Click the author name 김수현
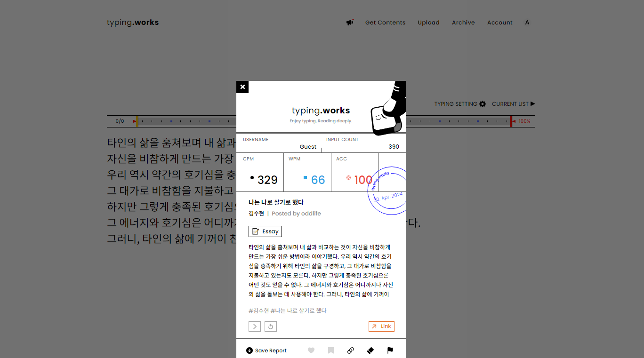 coord(256,214)
